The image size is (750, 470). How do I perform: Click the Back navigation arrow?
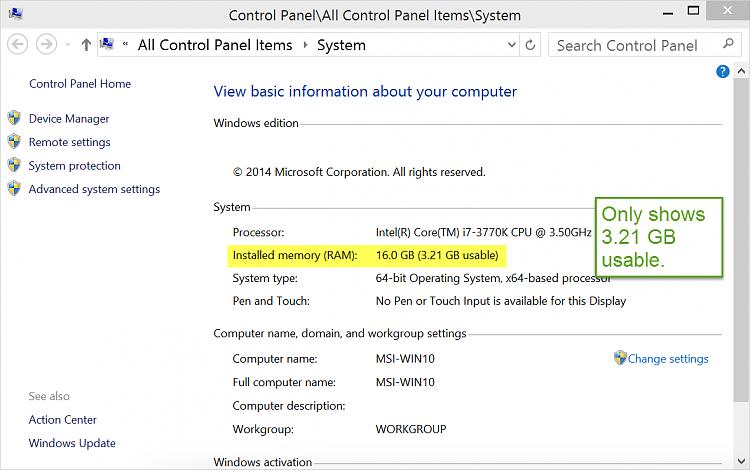(18, 44)
